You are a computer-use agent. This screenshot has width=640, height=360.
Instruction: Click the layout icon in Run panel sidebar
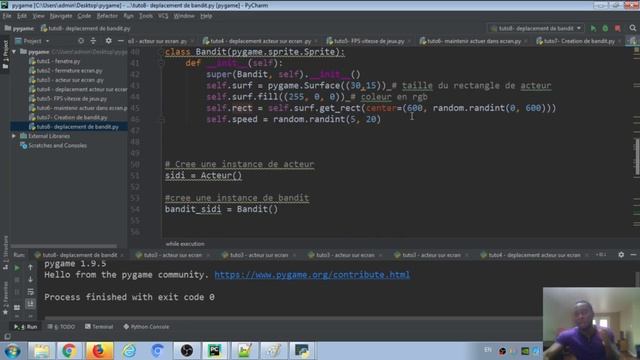(17, 307)
